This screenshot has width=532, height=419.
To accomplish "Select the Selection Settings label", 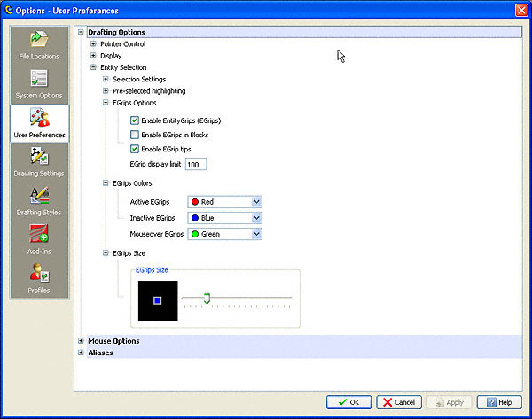I will tap(139, 79).
